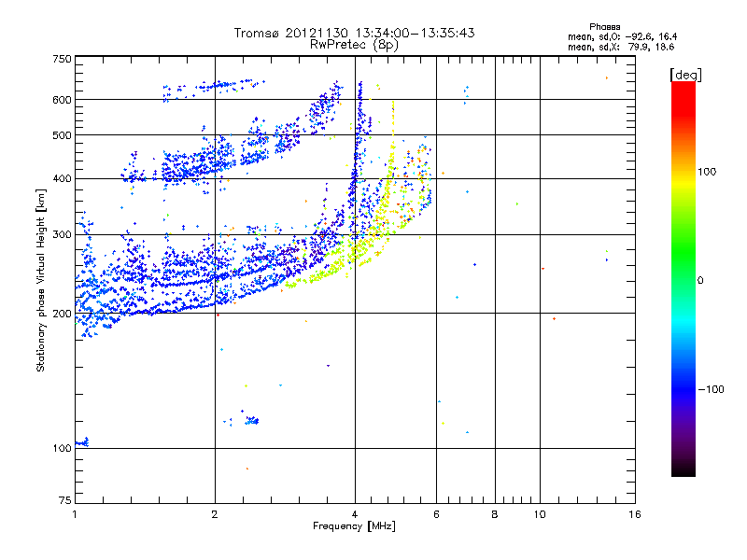
Task: Click the colorbar tick label '-100'
Action: pos(711,389)
